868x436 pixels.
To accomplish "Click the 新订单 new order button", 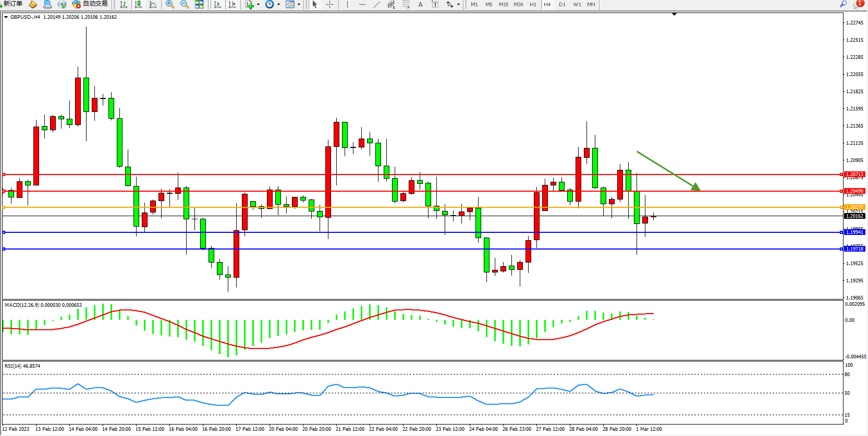I will [x=13, y=4].
